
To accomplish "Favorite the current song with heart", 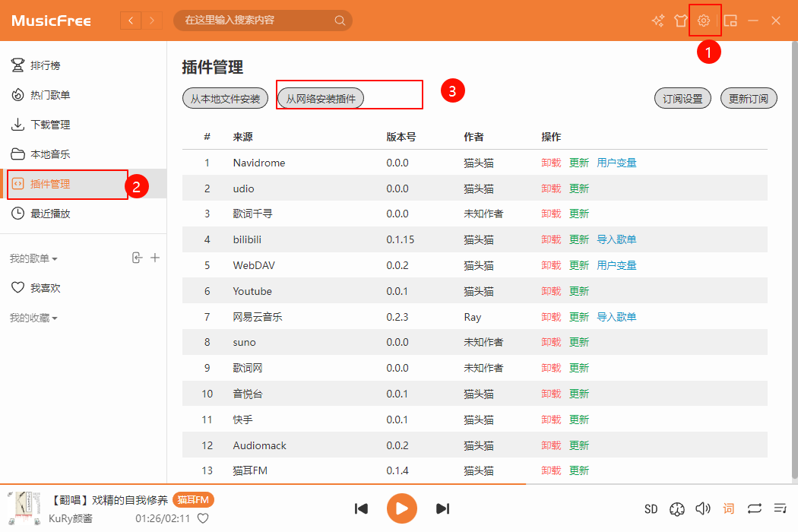I will [203, 518].
